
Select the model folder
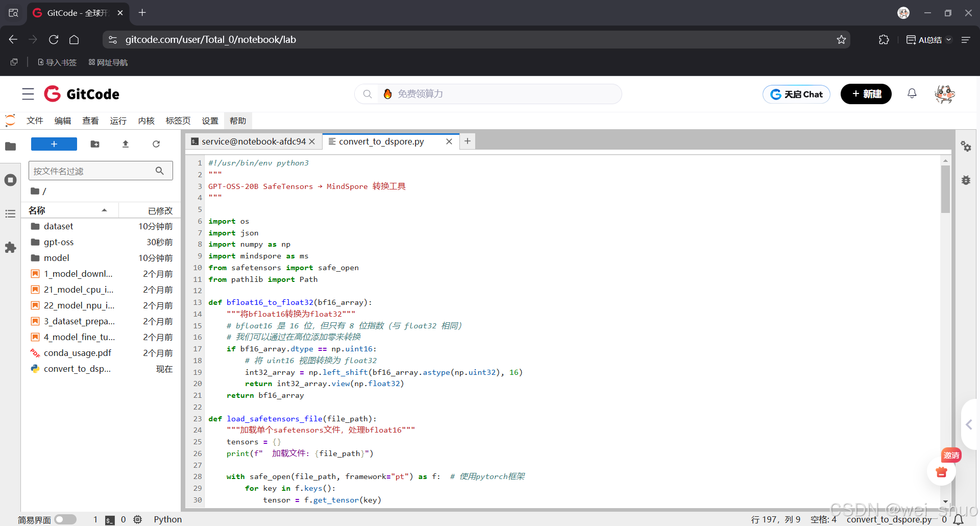pos(101,258)
